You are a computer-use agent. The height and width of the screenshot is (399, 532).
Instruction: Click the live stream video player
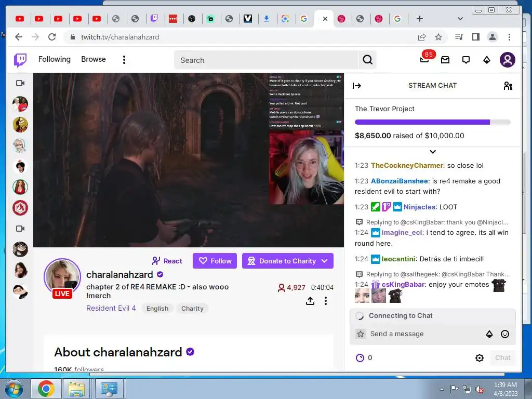click(x=188, y=160)
